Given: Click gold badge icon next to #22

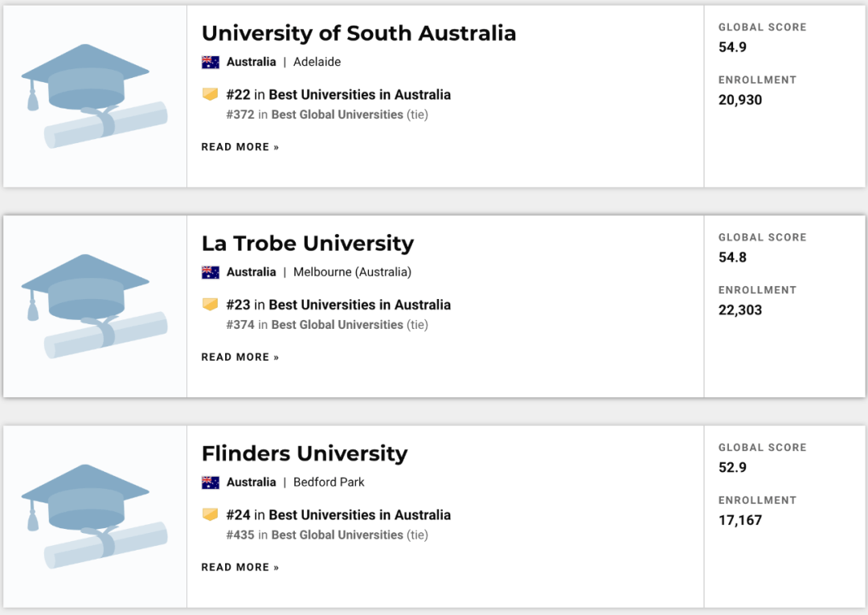Looking at the screenshot, I should tap(211, 95).
